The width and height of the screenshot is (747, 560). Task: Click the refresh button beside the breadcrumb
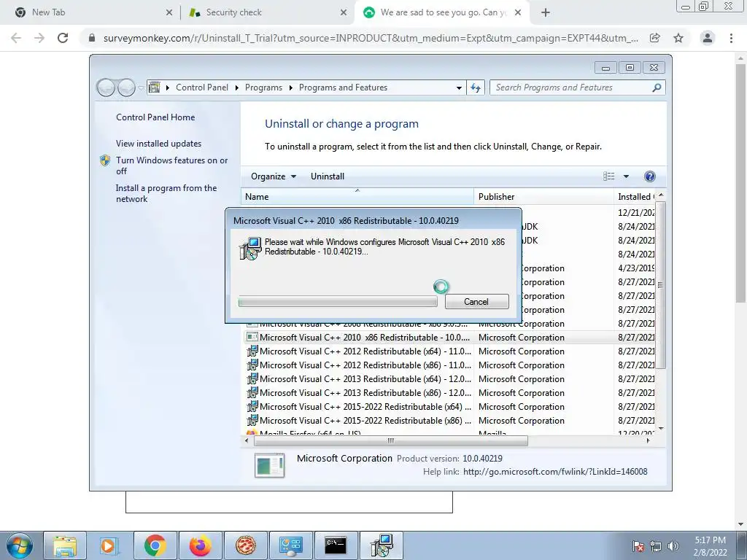click(x=476, y=87)
